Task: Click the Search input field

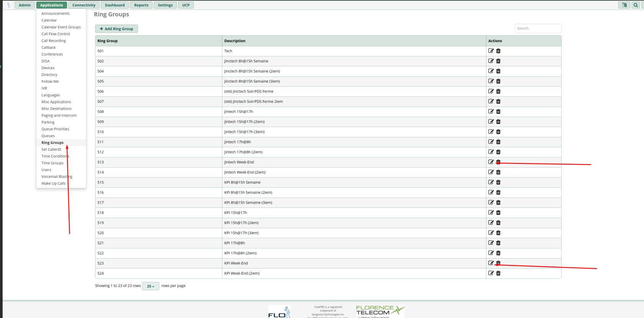Action: (538, 28)
